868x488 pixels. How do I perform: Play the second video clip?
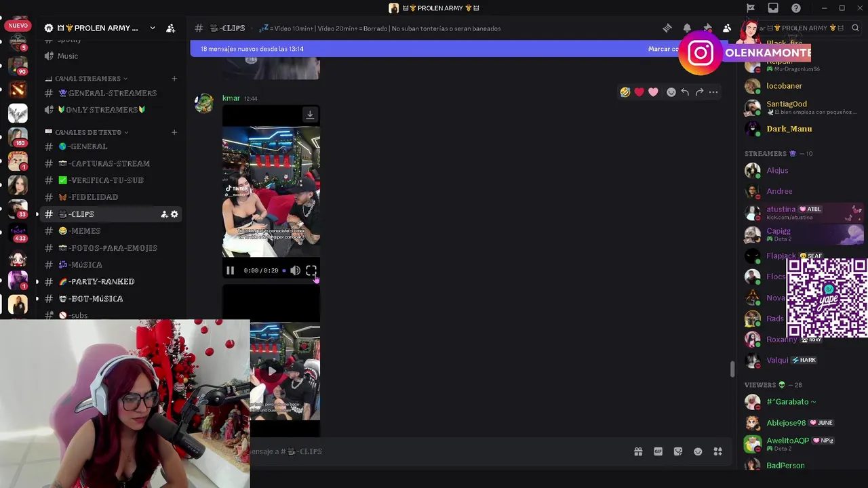tap(271, 371)
